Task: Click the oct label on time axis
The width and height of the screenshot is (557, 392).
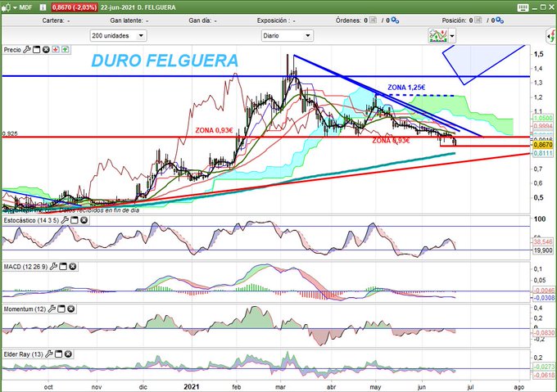Action: [48, 387]
